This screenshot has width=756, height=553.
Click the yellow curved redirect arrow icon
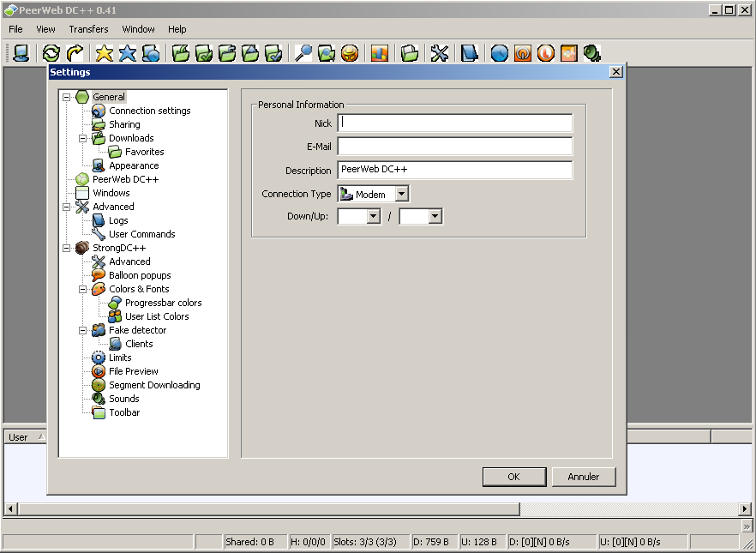click(75, 53)
